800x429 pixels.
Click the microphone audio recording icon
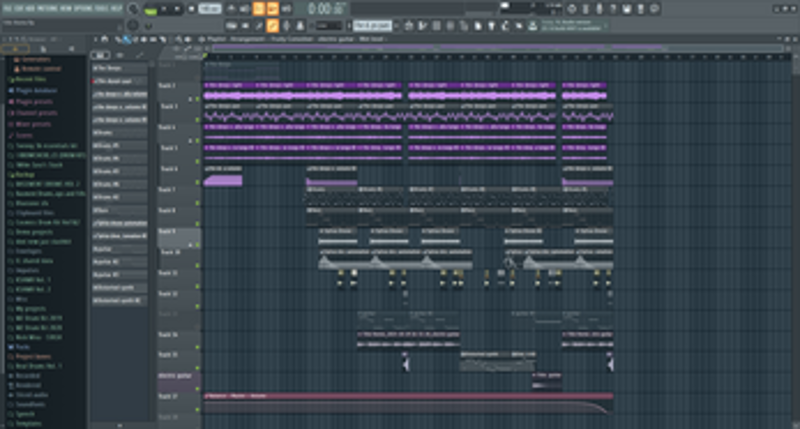pos(287,24)
